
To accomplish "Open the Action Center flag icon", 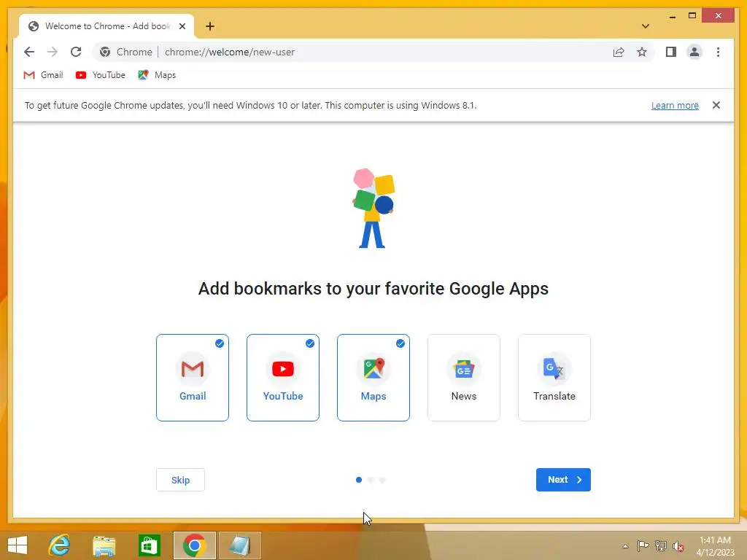I will pos(643,546).
